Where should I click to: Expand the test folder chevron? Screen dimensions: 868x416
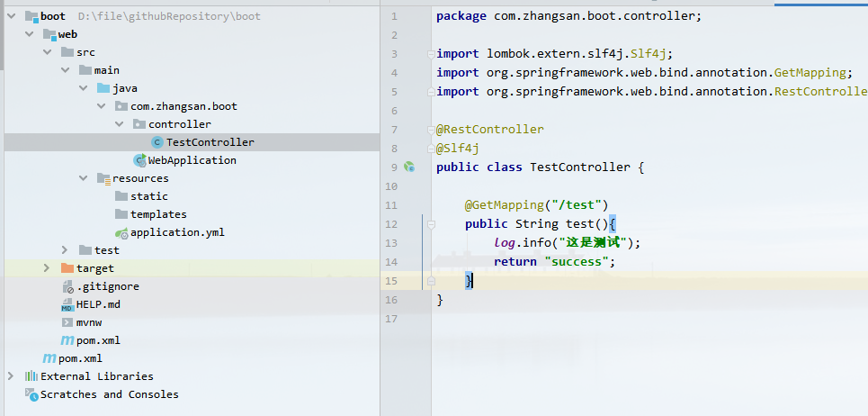click(x=65, y=250)
